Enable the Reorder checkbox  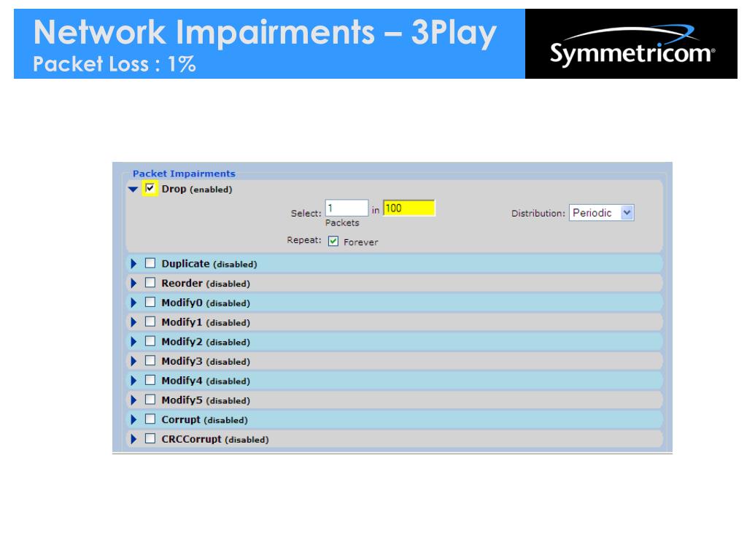[x=150, y=282]
